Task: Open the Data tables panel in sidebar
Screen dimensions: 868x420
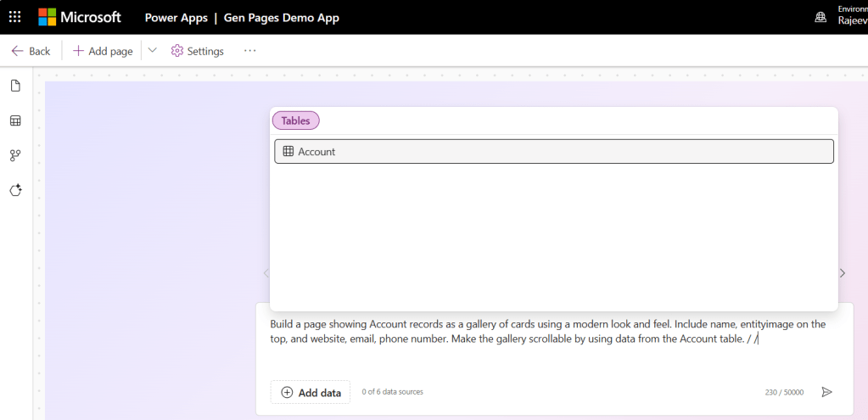Action: [x=15, y=120]
